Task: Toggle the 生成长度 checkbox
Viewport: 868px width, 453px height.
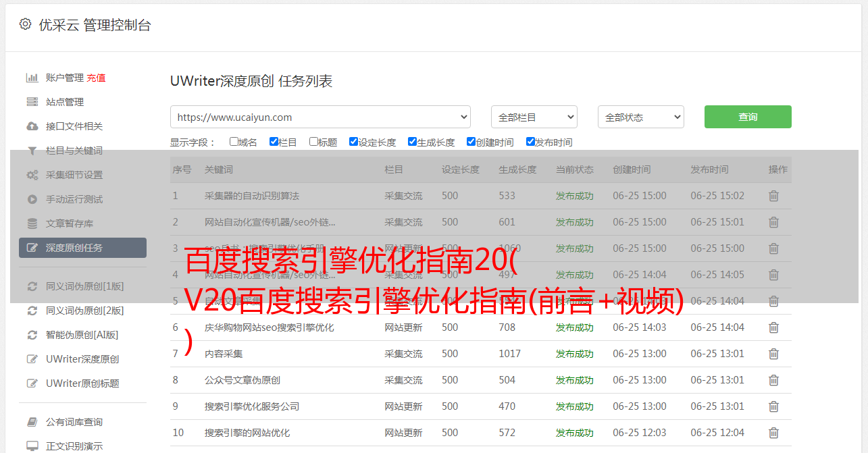Action: coord(412,142)
